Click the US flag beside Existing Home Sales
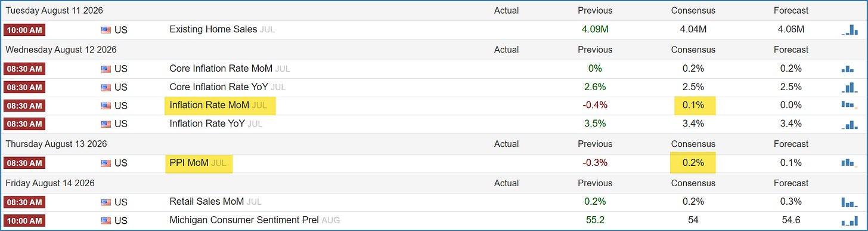This screenshot has height=231, width=868. [107, 29]
